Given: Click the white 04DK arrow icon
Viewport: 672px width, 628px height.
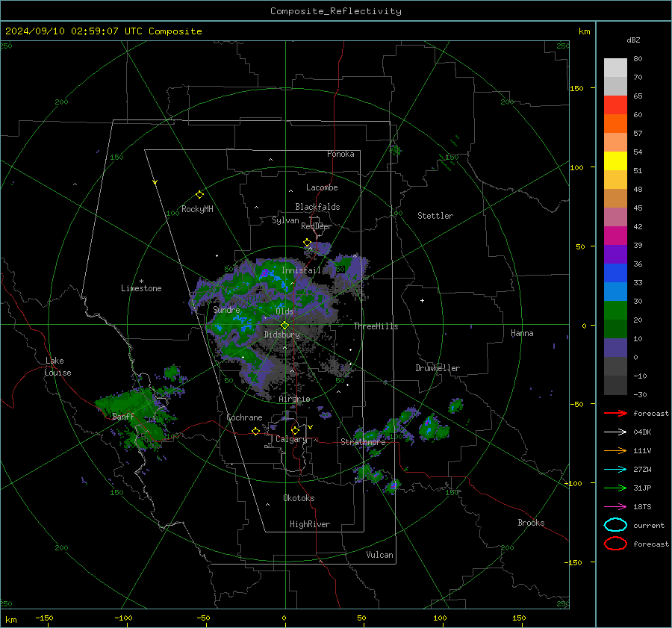Looking at the screenshot, I should coord(615,432).
